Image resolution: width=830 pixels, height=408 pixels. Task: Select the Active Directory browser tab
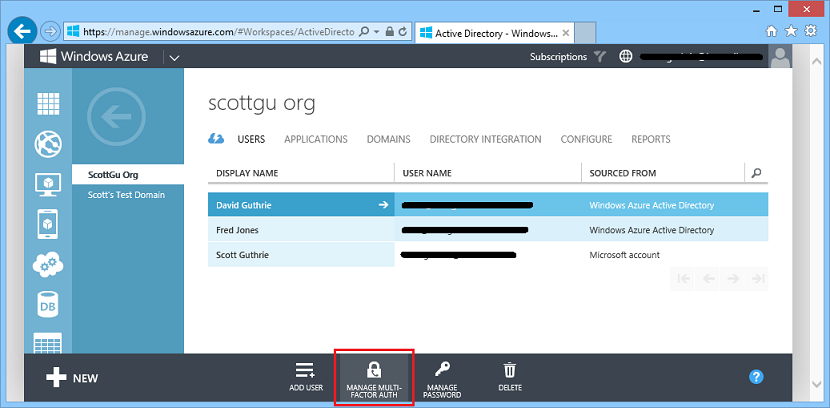tap(494, 33)
